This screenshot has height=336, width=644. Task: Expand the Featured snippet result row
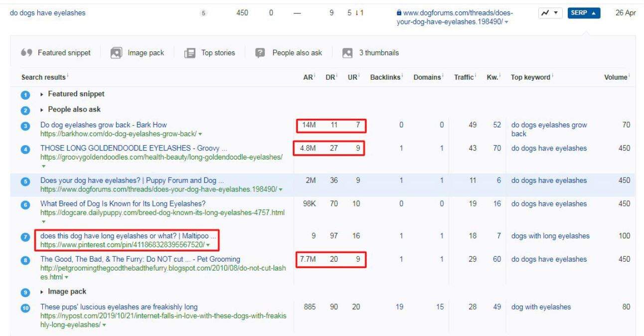pos(42,94)
